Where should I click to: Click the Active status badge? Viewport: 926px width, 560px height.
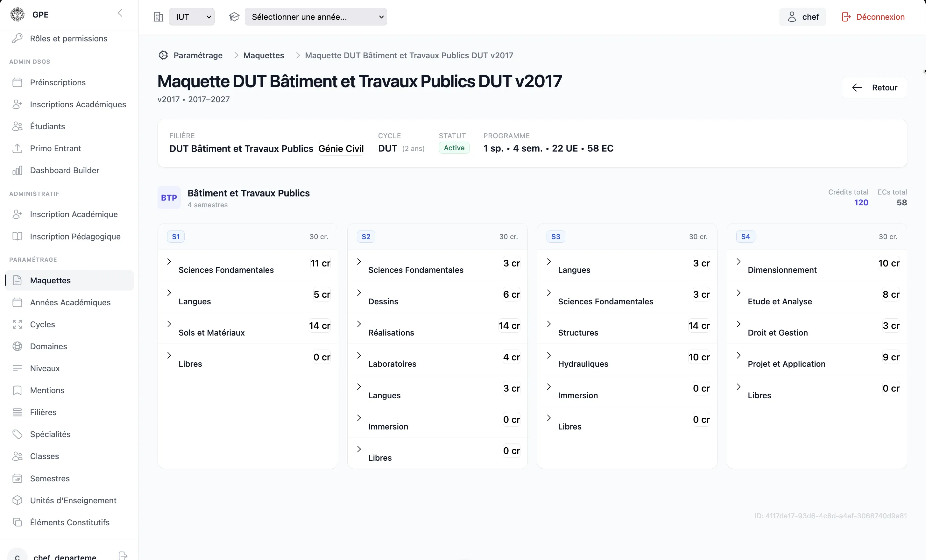[454, 148]
